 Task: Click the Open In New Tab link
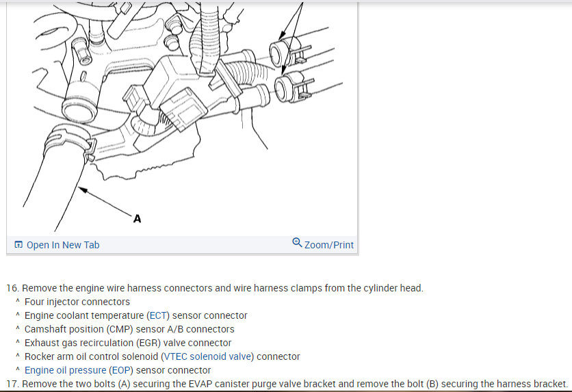click(63, 245)
